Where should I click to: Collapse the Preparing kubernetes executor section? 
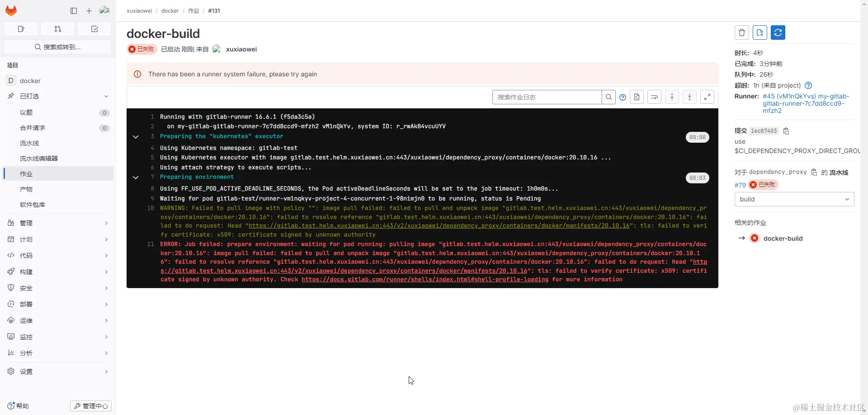click(x=136, y=136)
